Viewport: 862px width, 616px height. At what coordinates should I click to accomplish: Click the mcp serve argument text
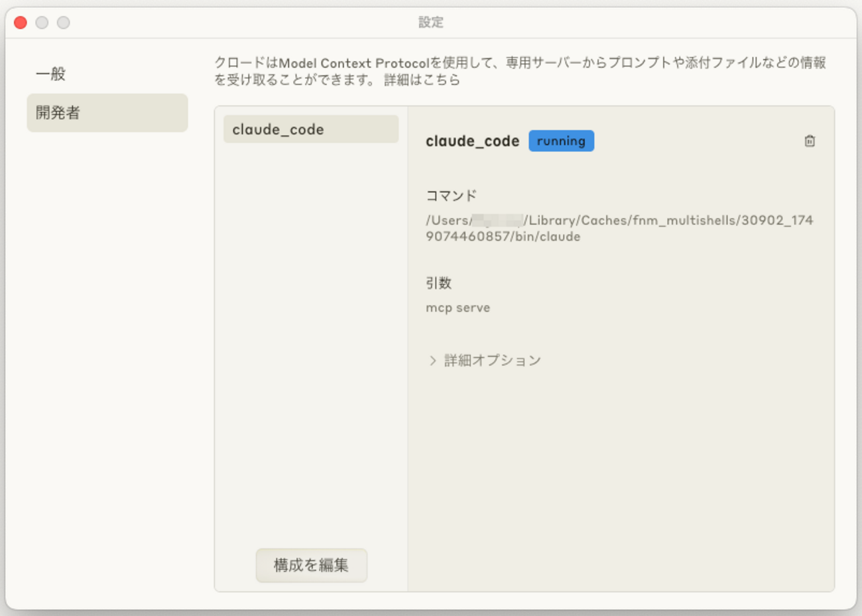458,308
